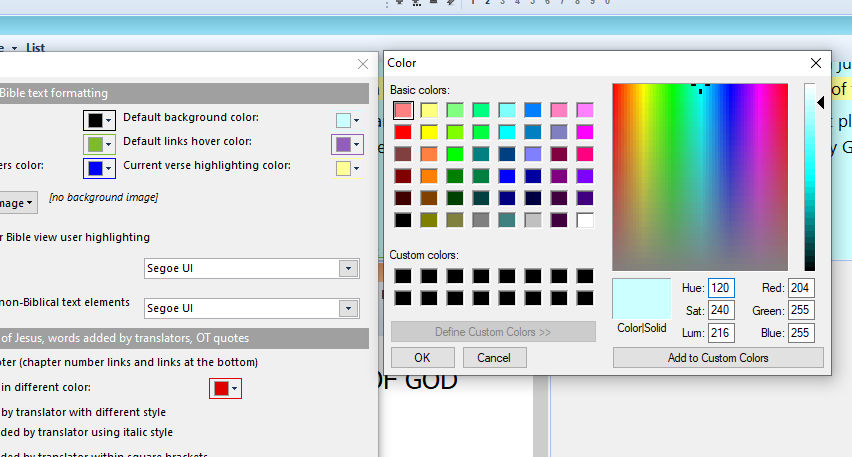Cancel the Color dialog

coord(494,358)
